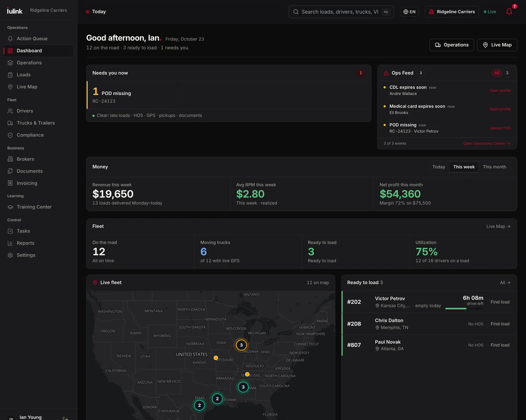Viewport: 526px width, 420px height.
Task: Click the search loads, drivers, trucks field
Action: 341,12
